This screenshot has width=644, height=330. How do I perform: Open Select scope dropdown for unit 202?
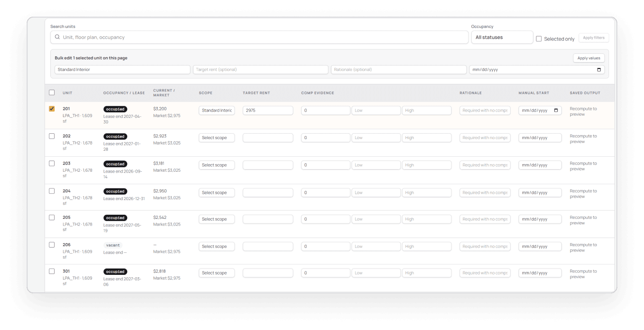click(x=217, y=138)
